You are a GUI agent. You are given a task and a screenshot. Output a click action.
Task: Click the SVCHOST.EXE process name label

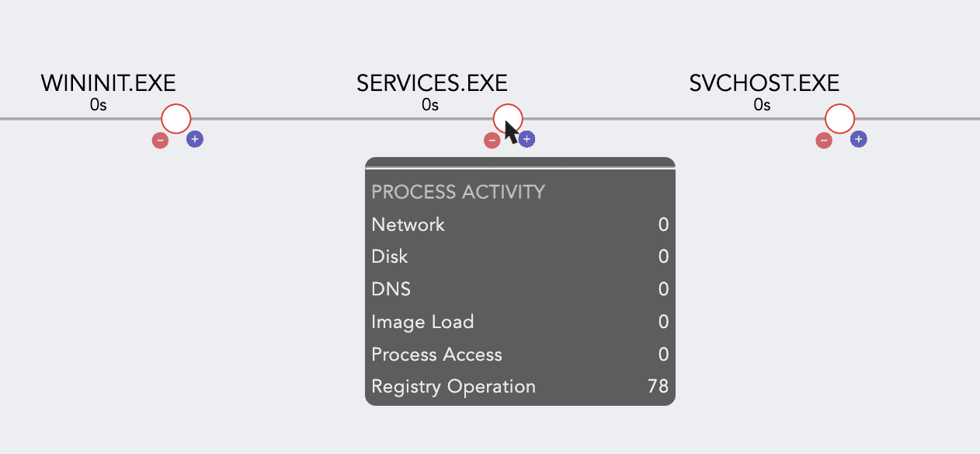pos(764,83)
